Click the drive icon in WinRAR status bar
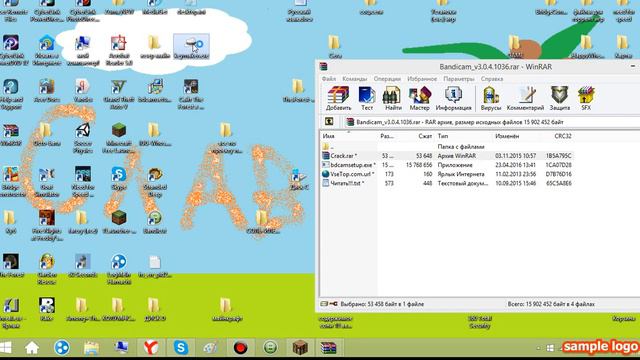 [324, 304]
